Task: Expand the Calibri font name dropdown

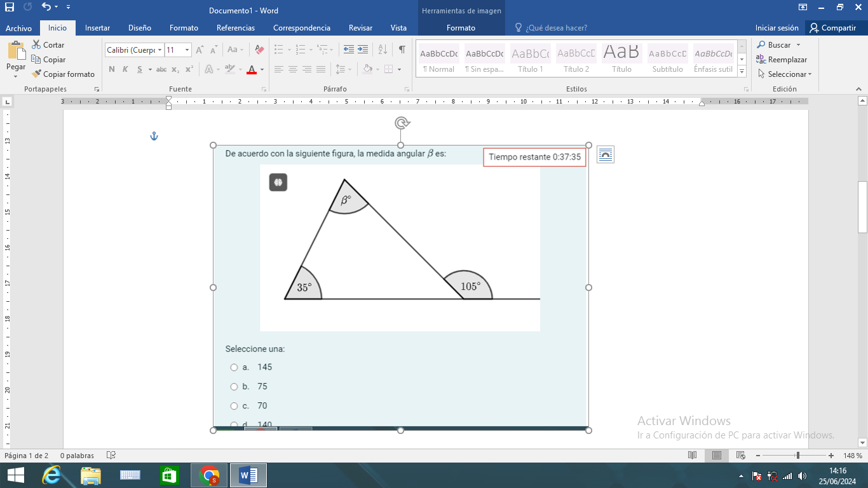Action: pyautogui.click(x=159, y=50)
